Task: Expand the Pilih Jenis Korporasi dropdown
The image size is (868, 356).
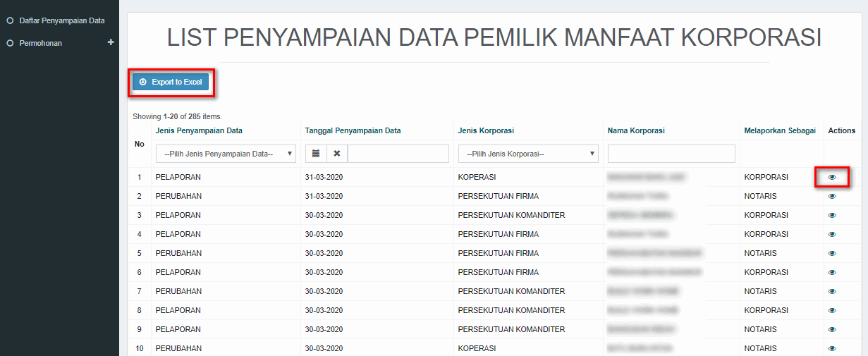Action: click(x=528, y=154)
